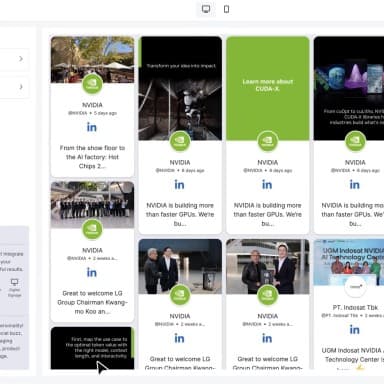Click LinkedIn icon on the LG group photo post
This screenshot has width=384, height=384.
coord(92,273)
